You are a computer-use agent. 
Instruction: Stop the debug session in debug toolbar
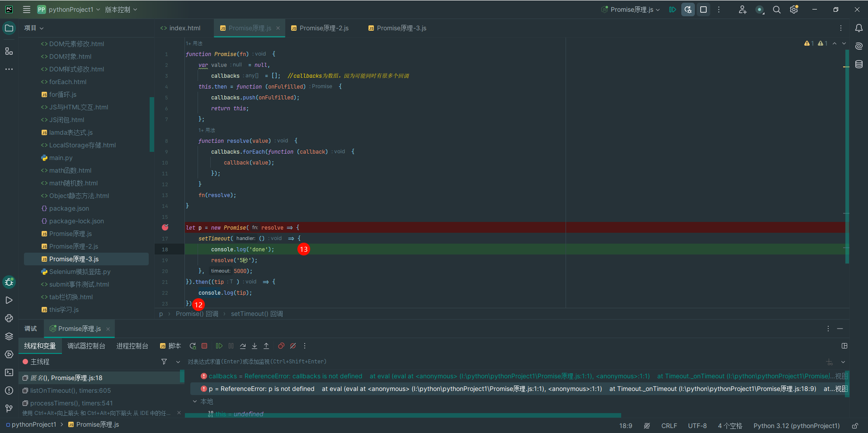(x=204, y=346)
